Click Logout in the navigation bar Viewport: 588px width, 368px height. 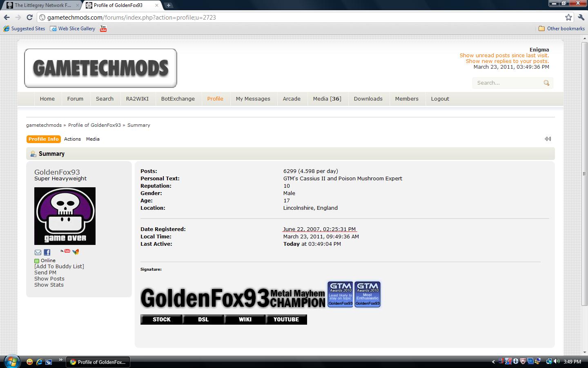tap(440, 99)
